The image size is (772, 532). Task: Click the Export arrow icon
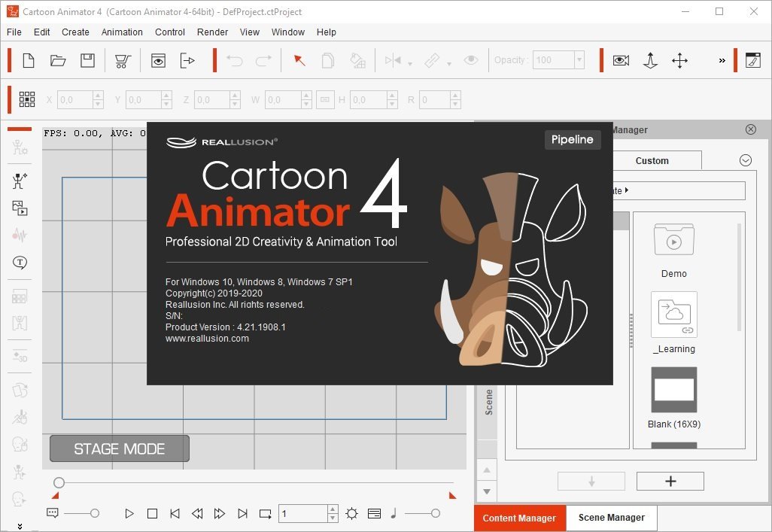[x=187, y=60]
